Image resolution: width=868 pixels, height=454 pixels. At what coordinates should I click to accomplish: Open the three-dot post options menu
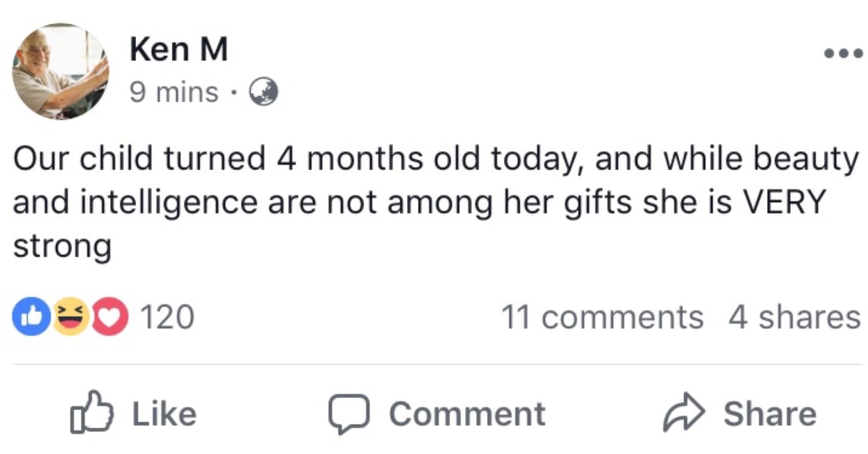point(843,54)
